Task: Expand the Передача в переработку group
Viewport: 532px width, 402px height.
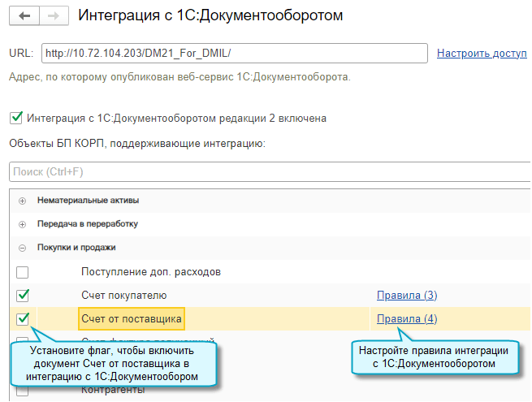Action: (x=22, y=224)
